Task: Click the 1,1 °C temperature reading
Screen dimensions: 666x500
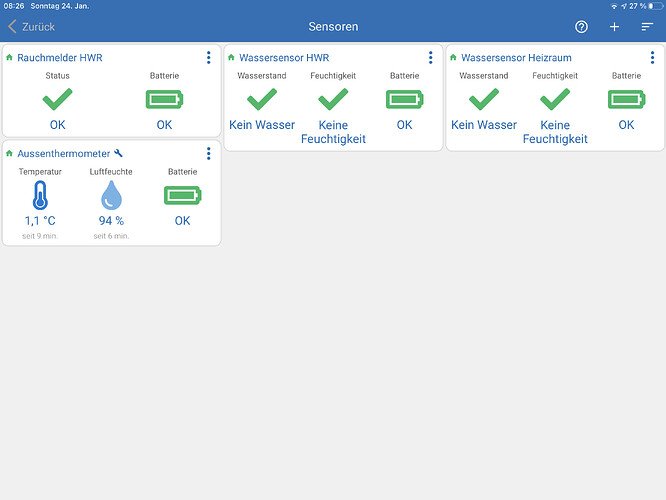Action: [x=40, y=221]
